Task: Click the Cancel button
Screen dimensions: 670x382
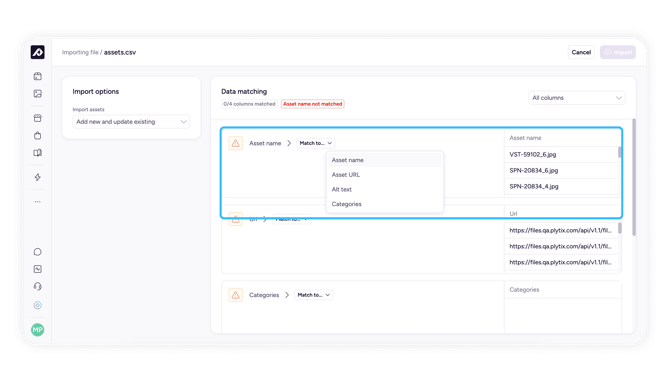Action: click(581, 52)
